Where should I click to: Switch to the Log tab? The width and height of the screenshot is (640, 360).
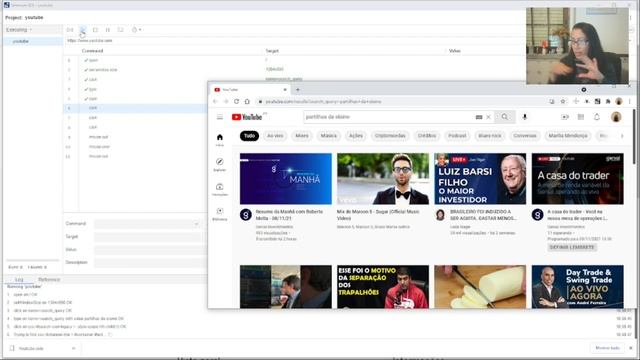click(19, 280)
